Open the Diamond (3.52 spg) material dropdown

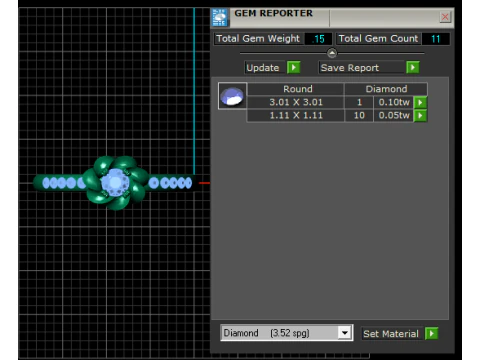(345, 333)
